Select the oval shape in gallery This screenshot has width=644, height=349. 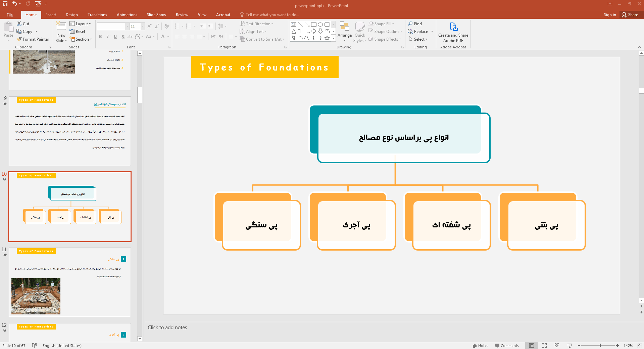pos(320,24)
